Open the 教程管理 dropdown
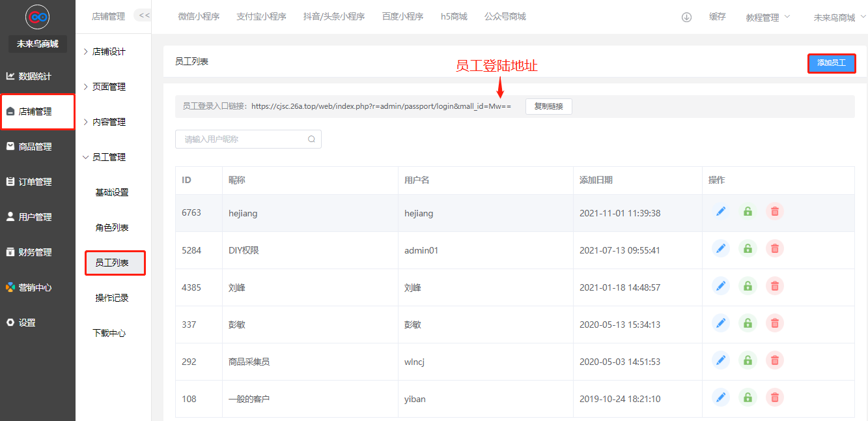The height and width of the screenshot is (421, 868). pos(768,18)
